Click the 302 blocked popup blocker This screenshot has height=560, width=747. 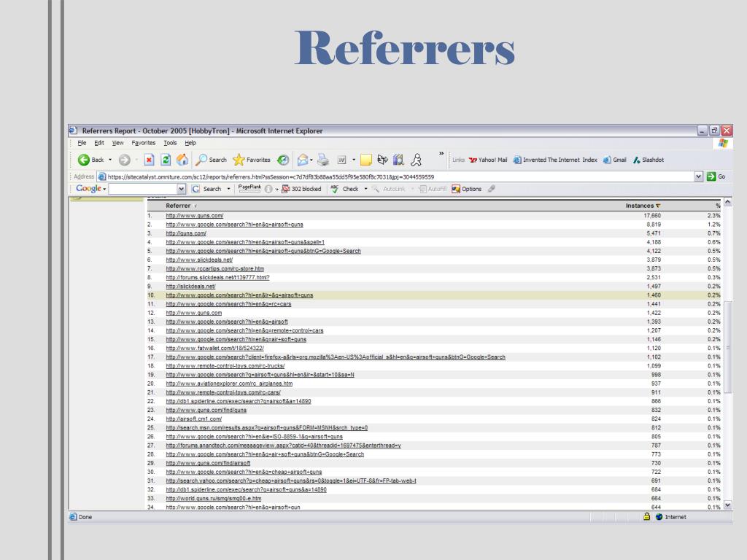(x=301, y=189)
